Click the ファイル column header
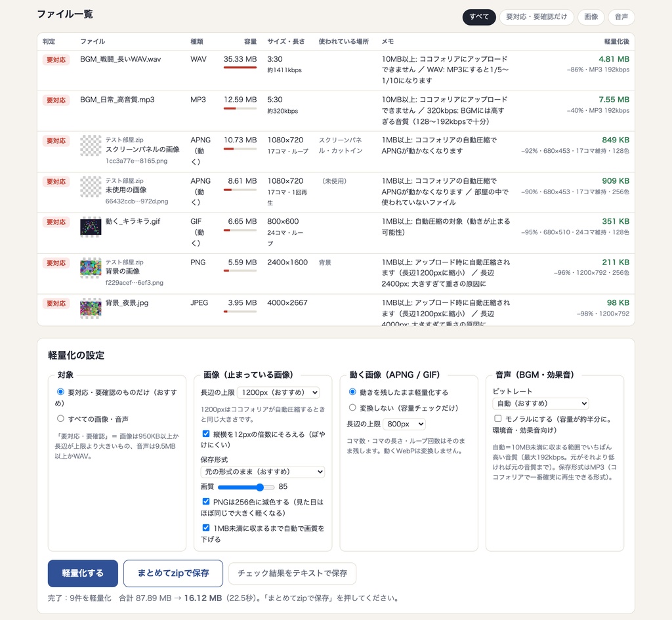 pos(93,41)
